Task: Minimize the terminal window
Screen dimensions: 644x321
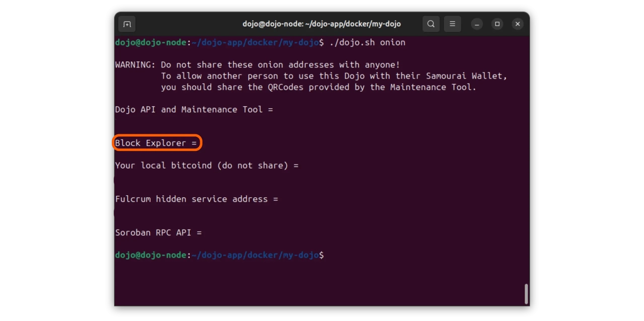Action: click(477, 24)
